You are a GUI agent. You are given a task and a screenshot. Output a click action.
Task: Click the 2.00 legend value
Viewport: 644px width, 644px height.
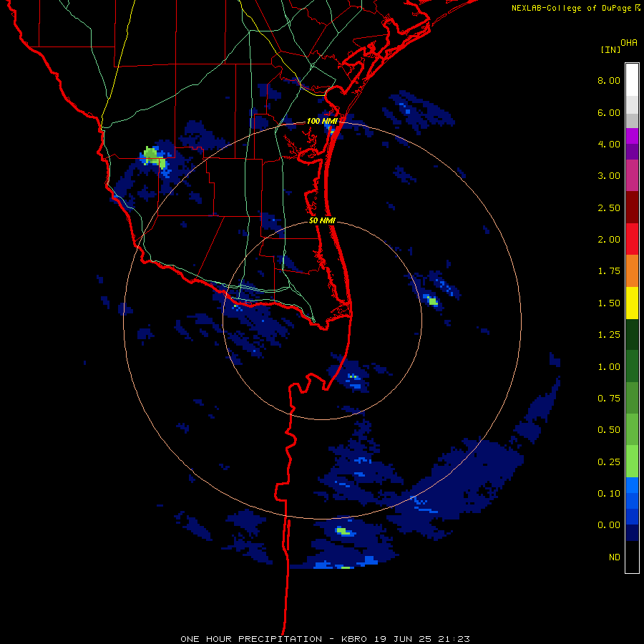pos(609,240)
